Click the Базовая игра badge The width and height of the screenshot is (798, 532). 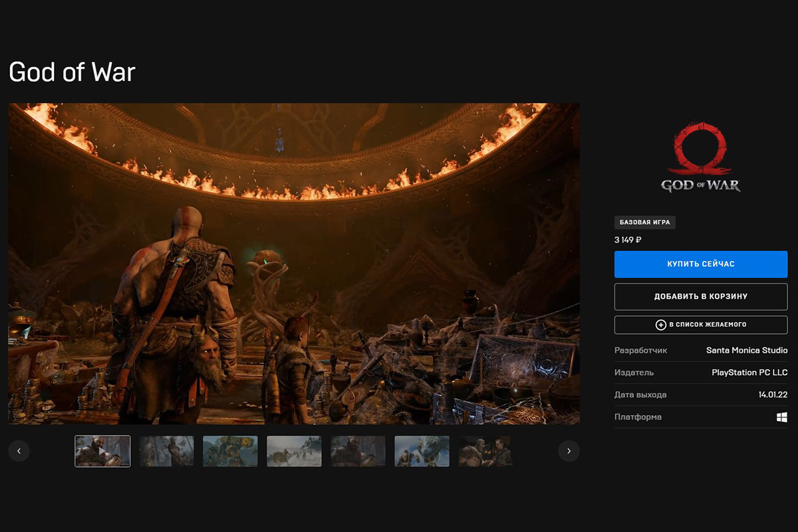click(x=644, y=222)
